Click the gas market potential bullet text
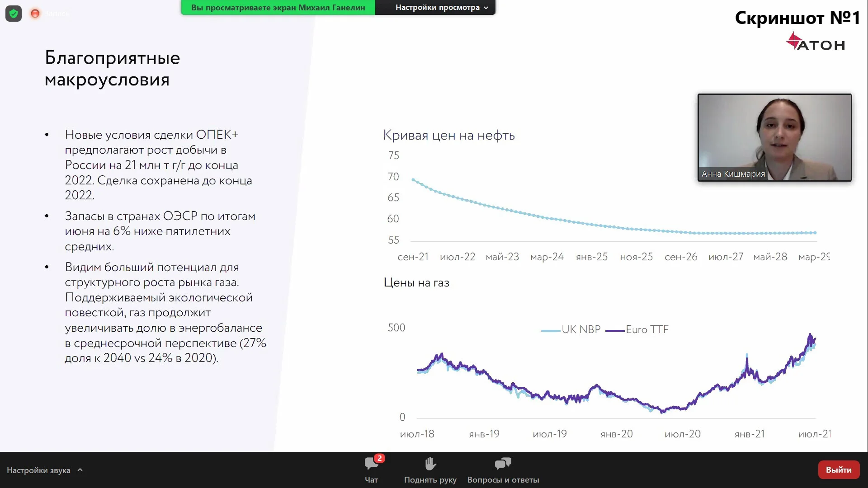This screenshot has width=868, height=488. pyautogui.click(x=165, y=313)
